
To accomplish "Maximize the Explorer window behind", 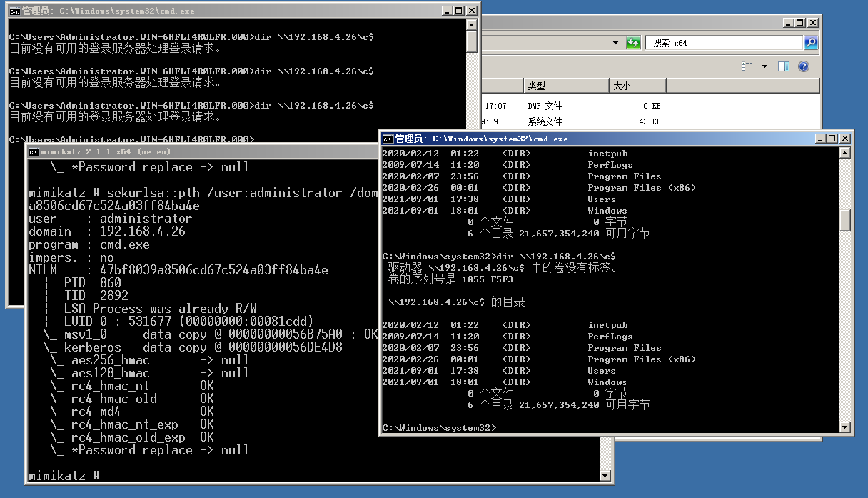I will [x=800, y=23].
